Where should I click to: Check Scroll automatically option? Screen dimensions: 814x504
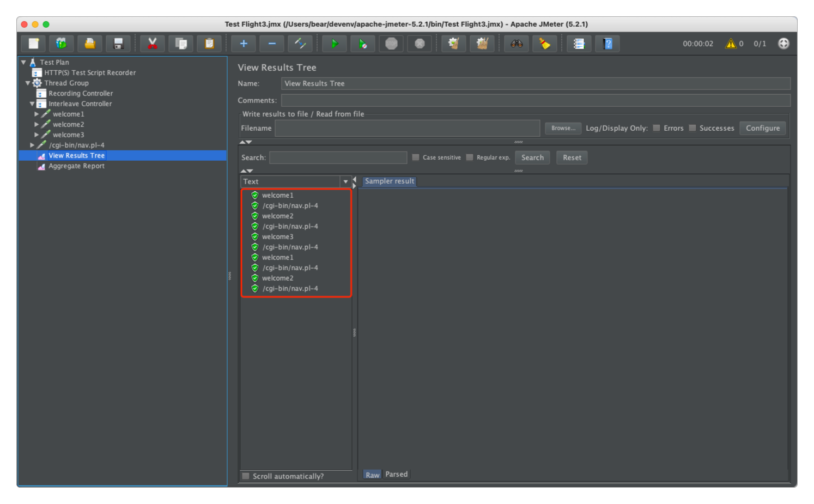pos(246,476)
